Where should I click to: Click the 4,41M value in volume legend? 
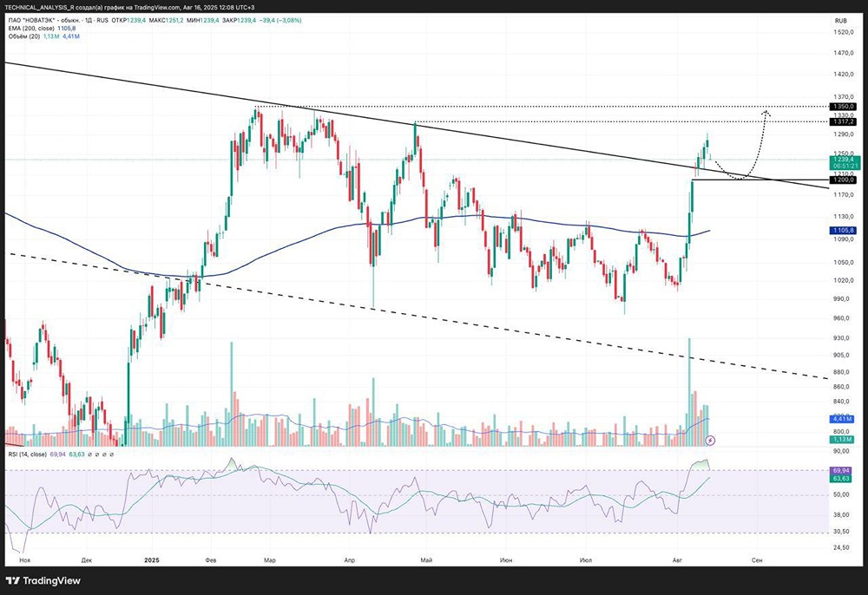point(71,36)
